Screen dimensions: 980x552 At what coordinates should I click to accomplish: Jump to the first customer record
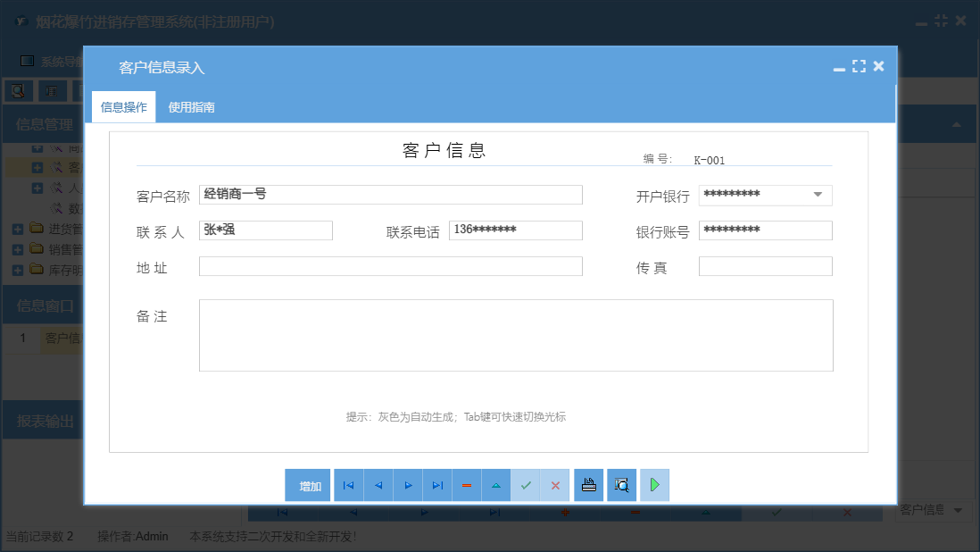pyautogui.click(x=348, y=485)
